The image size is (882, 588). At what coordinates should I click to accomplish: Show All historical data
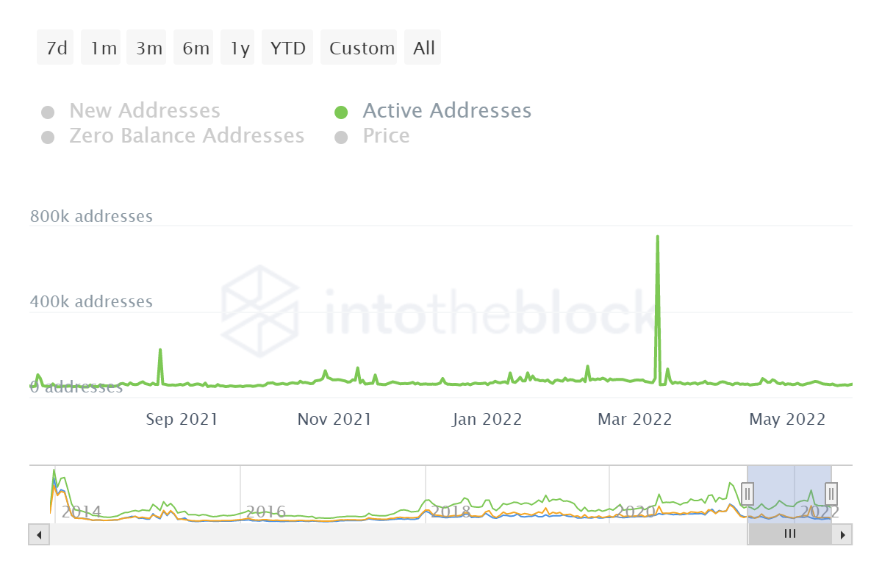pyautogui.click(x=423, y=49)
